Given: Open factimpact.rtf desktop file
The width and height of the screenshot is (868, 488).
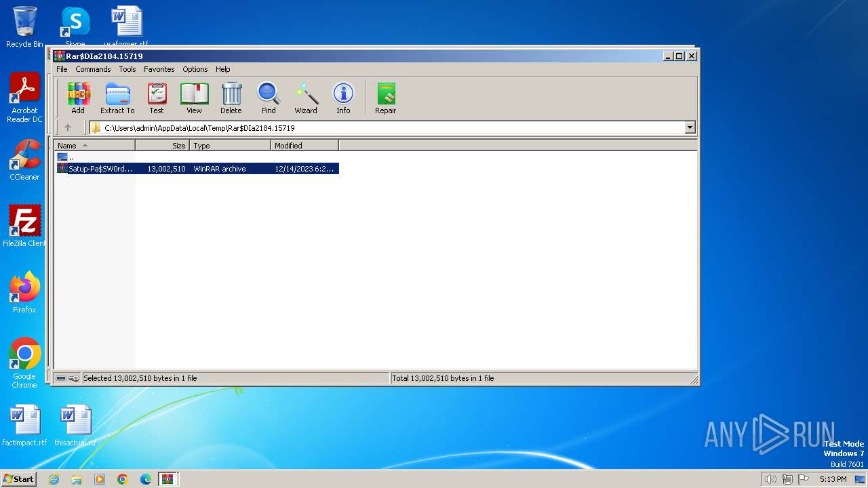Looking at the screenshot, I should 24,426.
